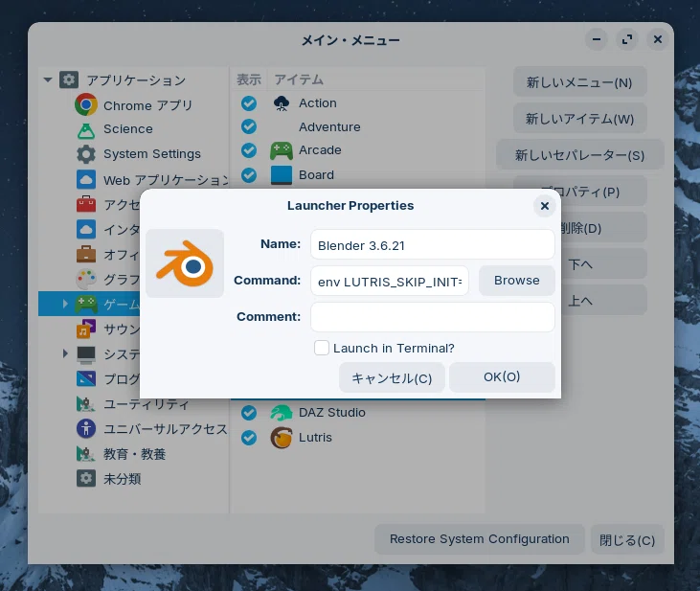Click the Command field with env LUTRIS_SKIP_INIT
Screen dimensions: 700x591
coord(390,281)
